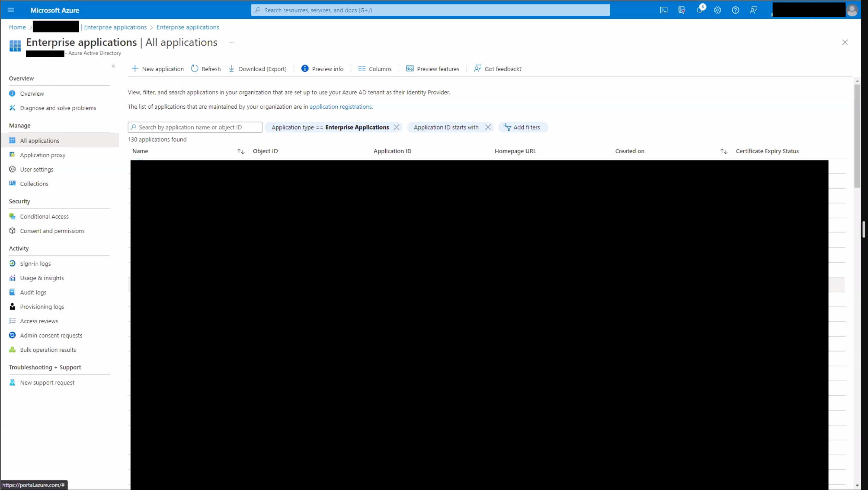868x490 pixels.
Task: Click Download (Export)
Action: (x=257, y=69)
